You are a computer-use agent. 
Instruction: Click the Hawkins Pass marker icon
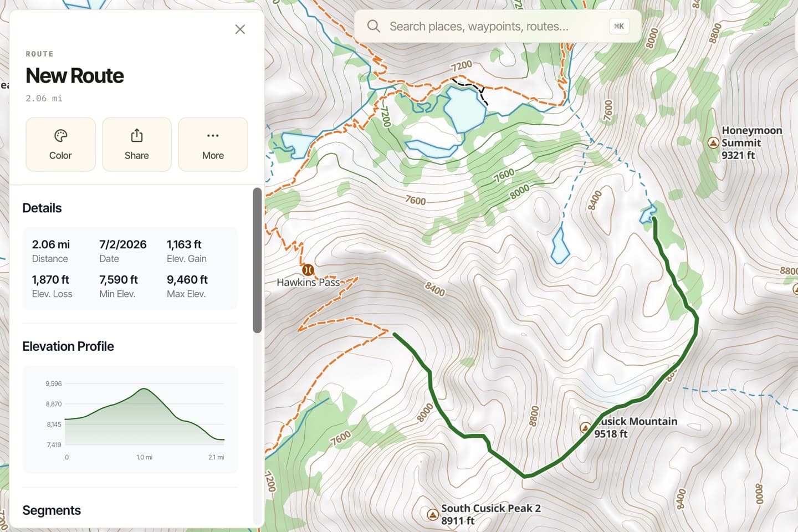coord(308,270)
